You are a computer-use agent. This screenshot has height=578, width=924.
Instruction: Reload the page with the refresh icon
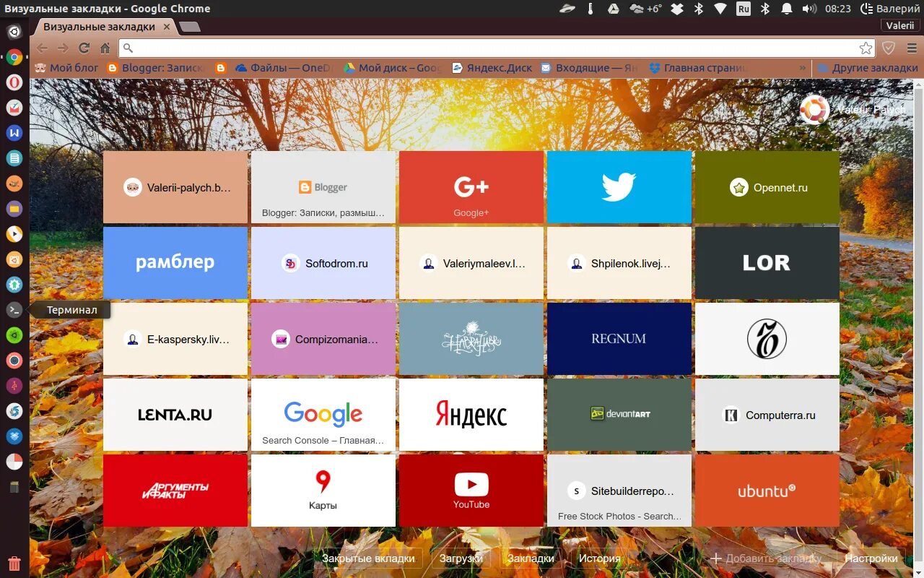pos(84,48)
